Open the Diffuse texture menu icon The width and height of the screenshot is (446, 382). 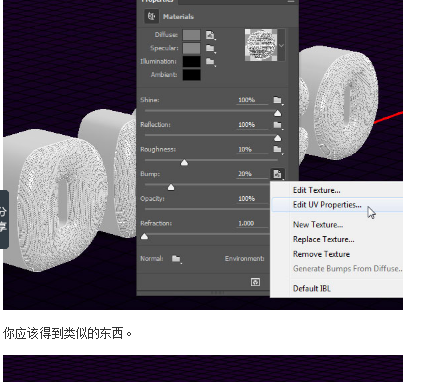(210, 35)
